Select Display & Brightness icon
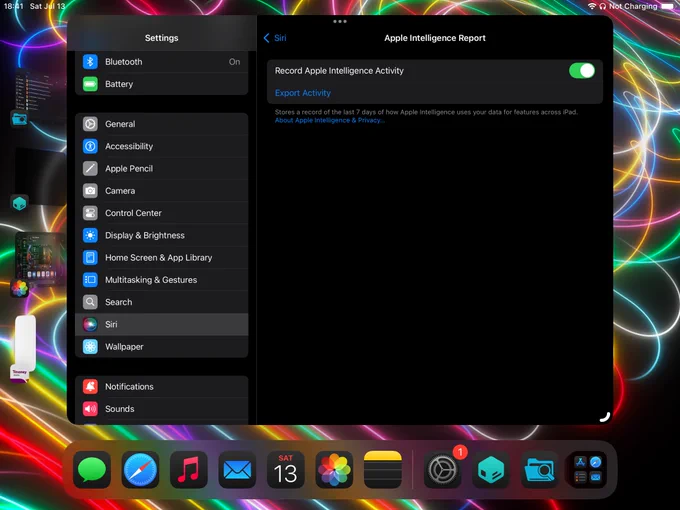Image resolution: width=680 pixels, height=510 pixels. [90, 235]
